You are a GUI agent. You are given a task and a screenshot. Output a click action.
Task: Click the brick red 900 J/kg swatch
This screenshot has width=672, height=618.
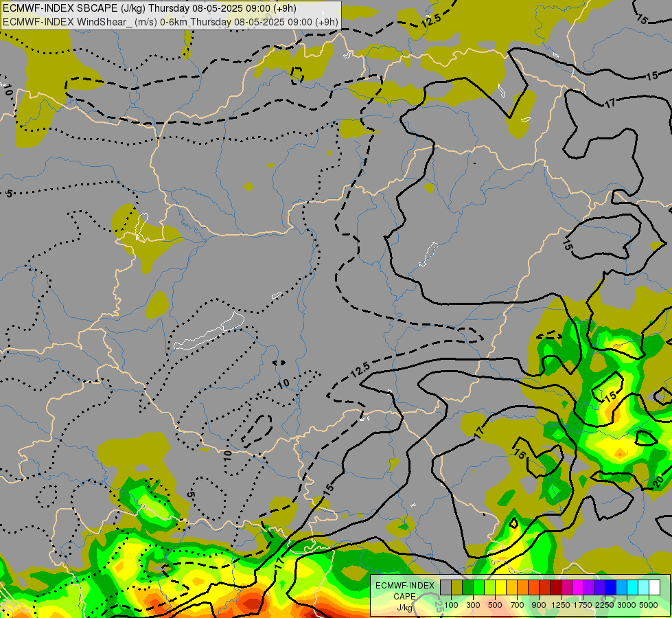(545, 588)
